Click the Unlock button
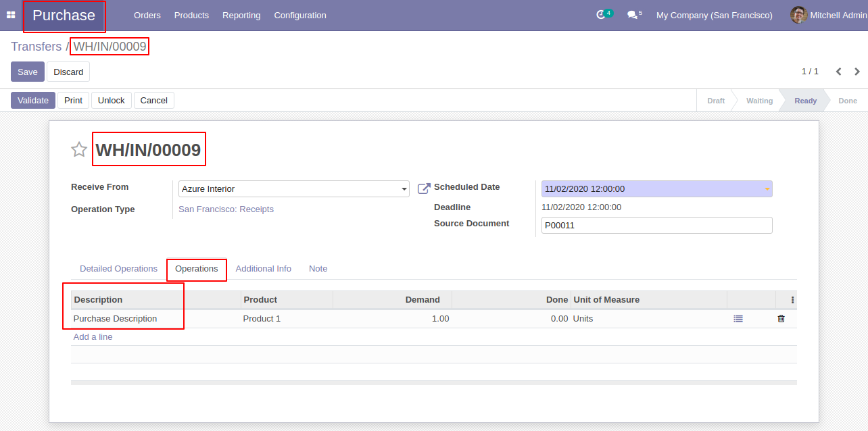Viewport: 868px width, 431px height. pyautogui.click(x=112, y=100)
